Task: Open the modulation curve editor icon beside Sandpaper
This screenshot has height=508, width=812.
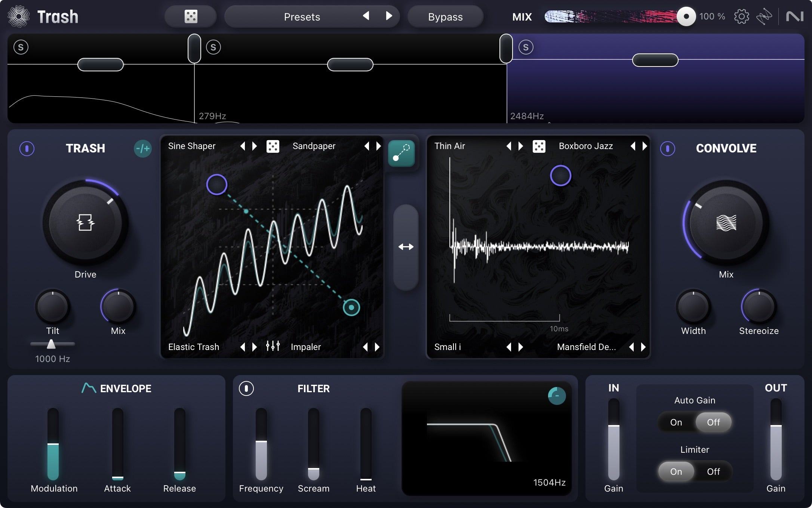Action: tap(402, 153)
